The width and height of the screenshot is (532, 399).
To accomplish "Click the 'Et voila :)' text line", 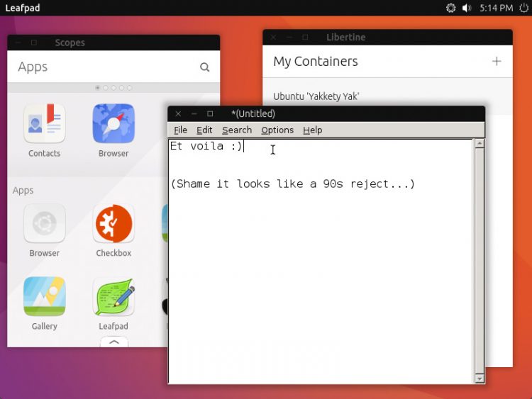I will (206, 146).
